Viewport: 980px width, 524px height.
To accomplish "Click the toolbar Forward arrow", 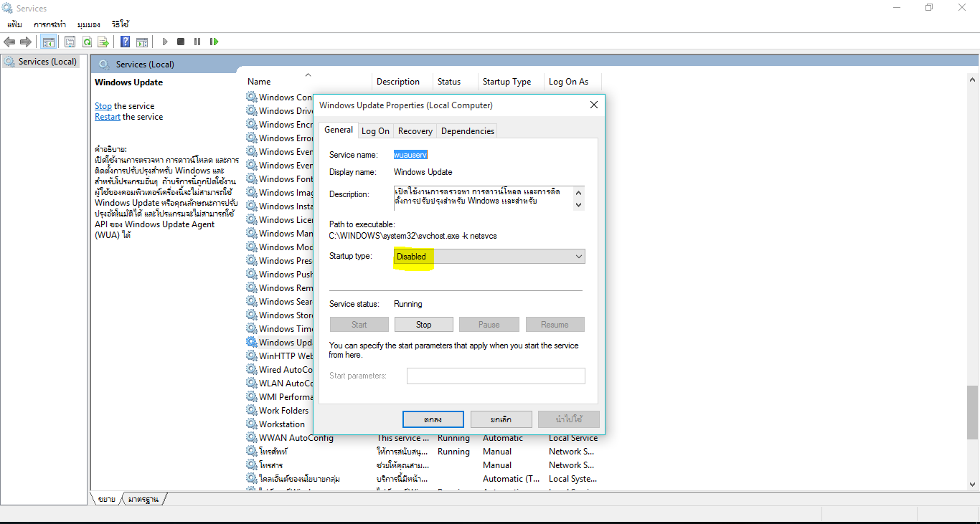I will point(26,42).
